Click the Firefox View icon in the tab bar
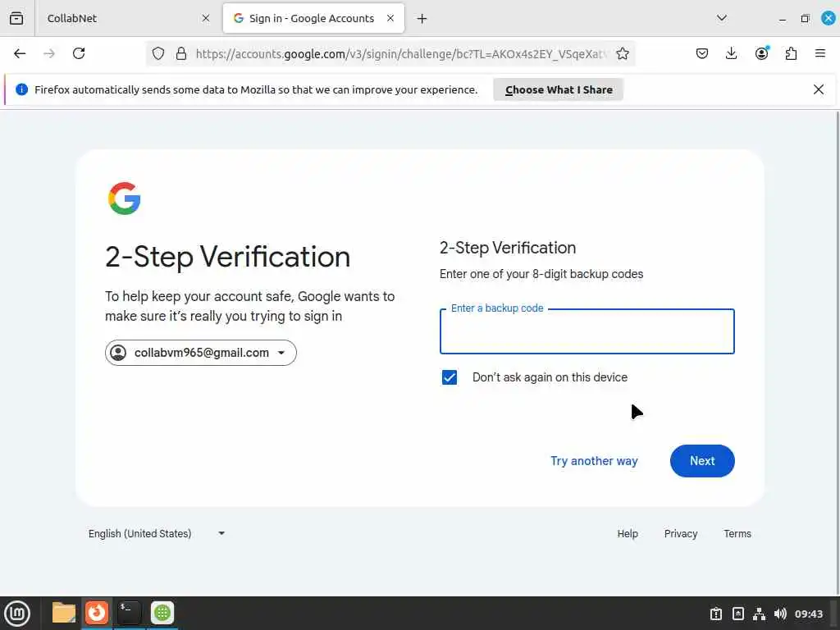This screenshot has height=630, width=840. click(x=16, y=18)
